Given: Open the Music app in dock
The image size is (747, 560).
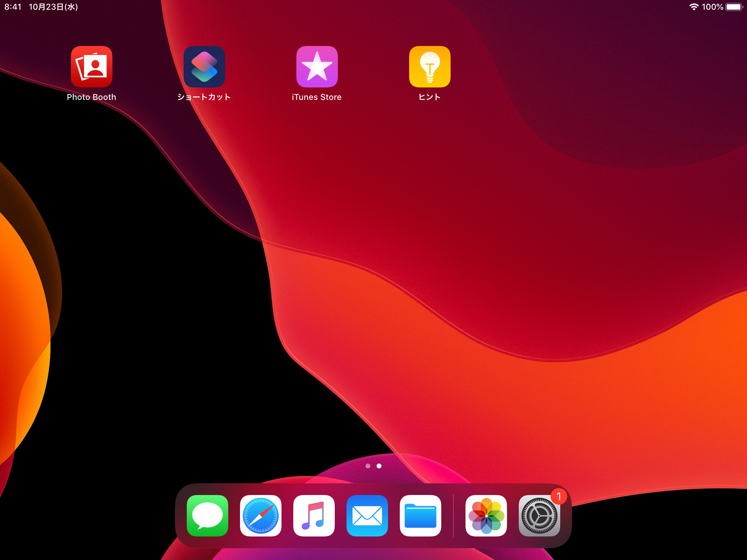Looking at the screenshot, I should 314,515.
